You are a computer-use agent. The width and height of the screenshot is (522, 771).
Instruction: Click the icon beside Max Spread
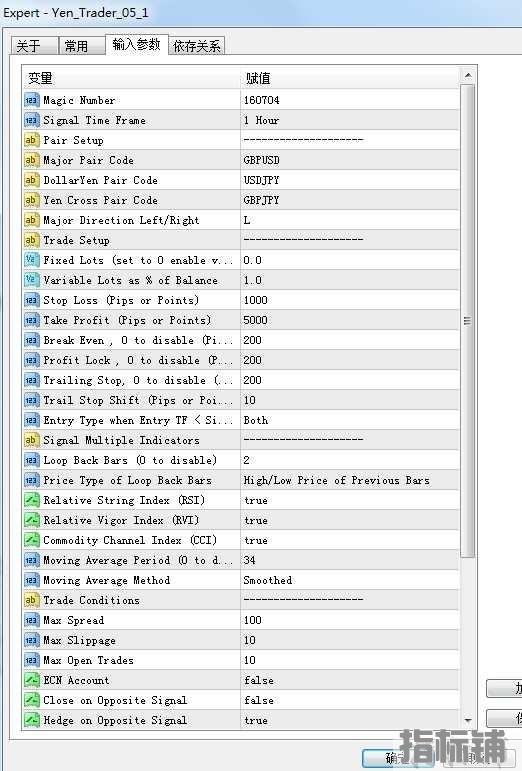pos(31,621)
